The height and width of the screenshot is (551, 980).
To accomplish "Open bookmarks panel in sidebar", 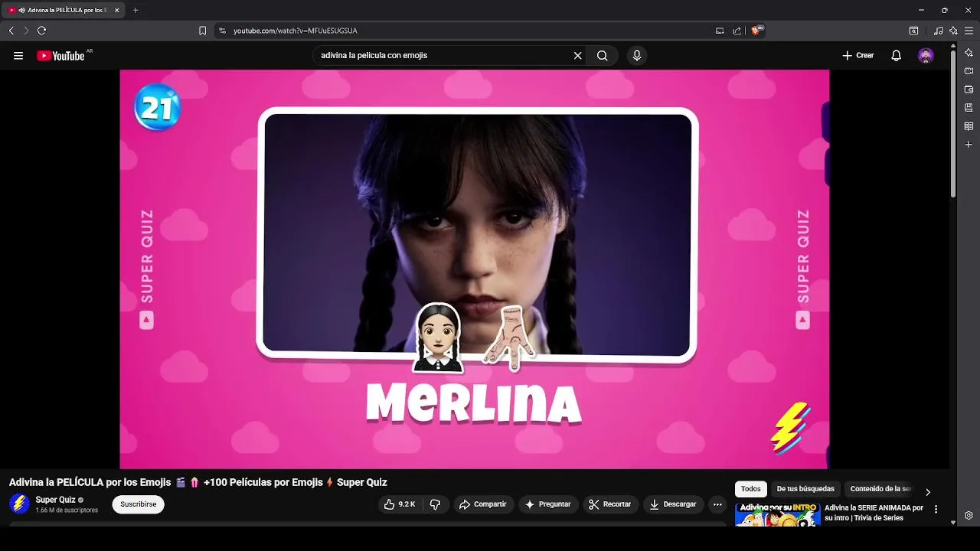I will 969,108.
